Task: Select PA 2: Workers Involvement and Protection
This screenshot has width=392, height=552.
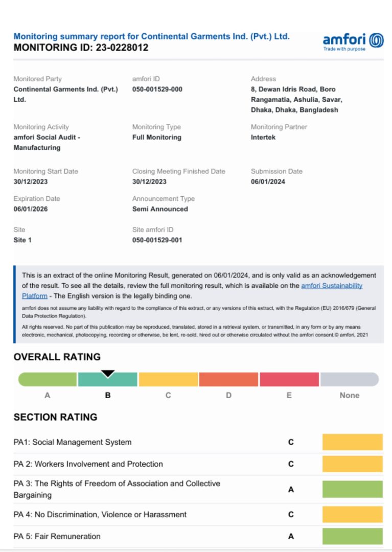Action: tap(88, 464)
